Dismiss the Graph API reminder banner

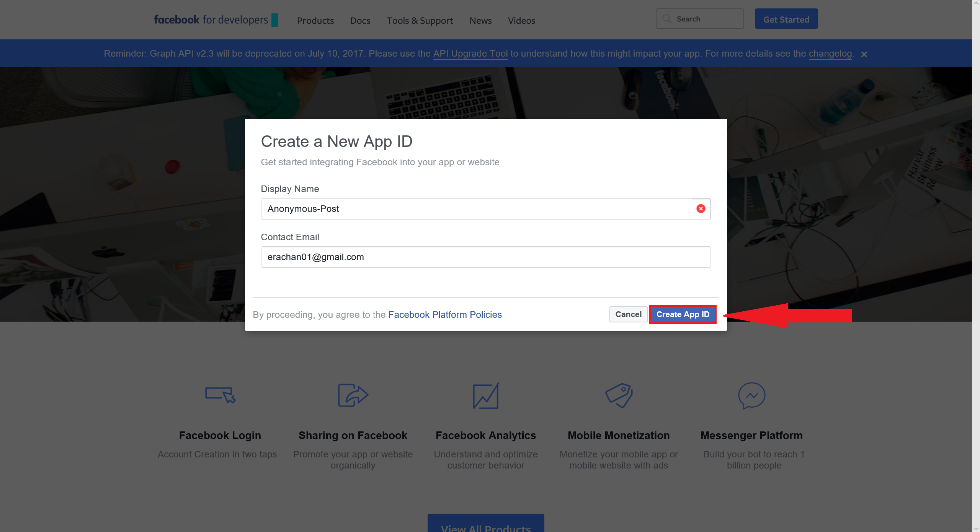pyautogui.click(x=864, y=54)
